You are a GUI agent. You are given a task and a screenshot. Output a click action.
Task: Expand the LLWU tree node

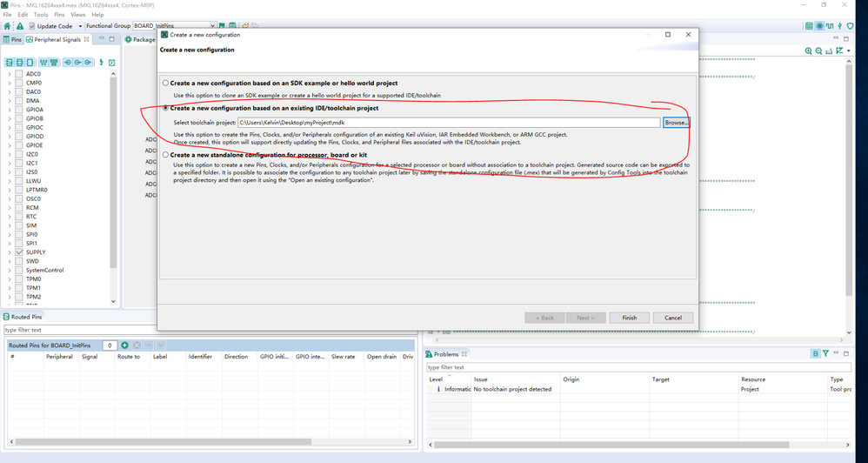tap(10, 181)
